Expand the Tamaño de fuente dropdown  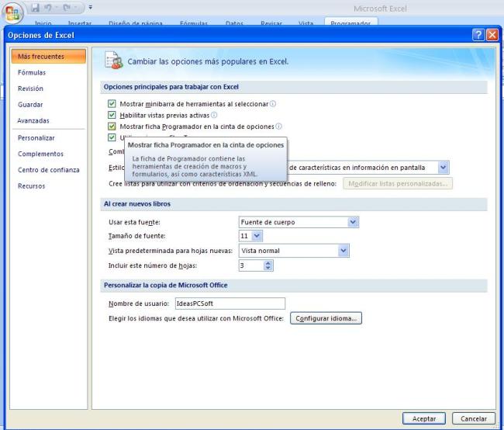(x=257, y=236)
